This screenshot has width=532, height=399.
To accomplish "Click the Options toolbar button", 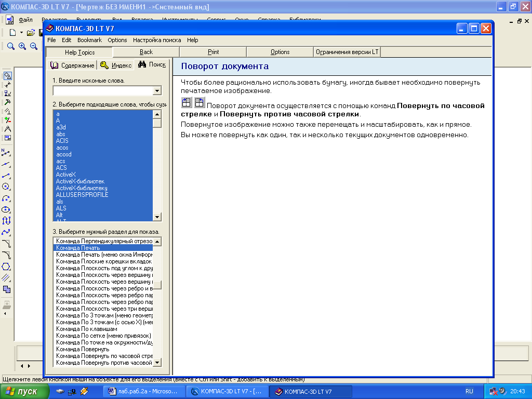I will click(280, 52).
